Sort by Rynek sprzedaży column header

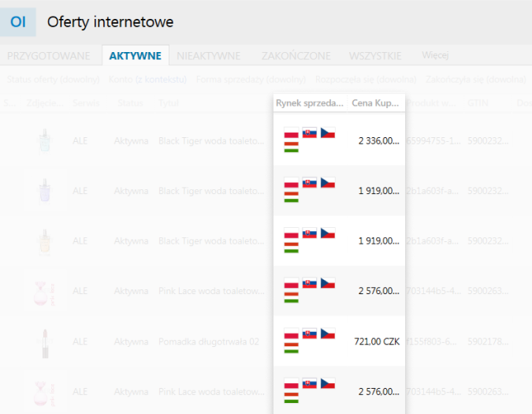click(310, 103)
